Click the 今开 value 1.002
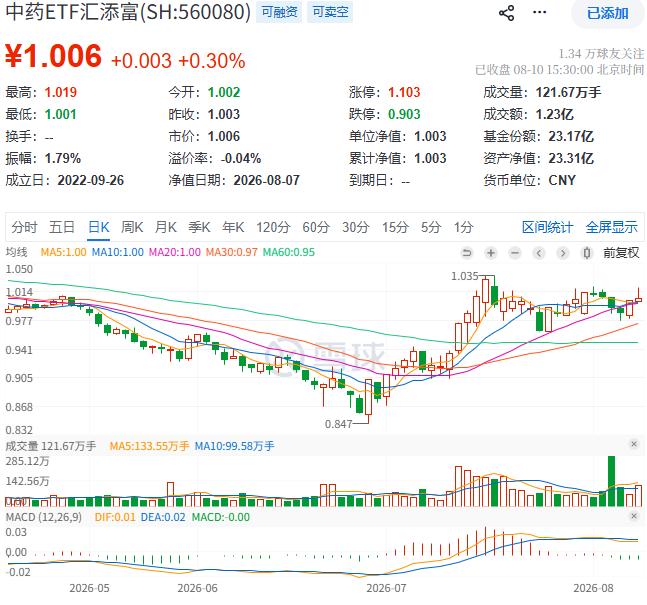Screen dimensions: 647x605 tap(224, 92)
